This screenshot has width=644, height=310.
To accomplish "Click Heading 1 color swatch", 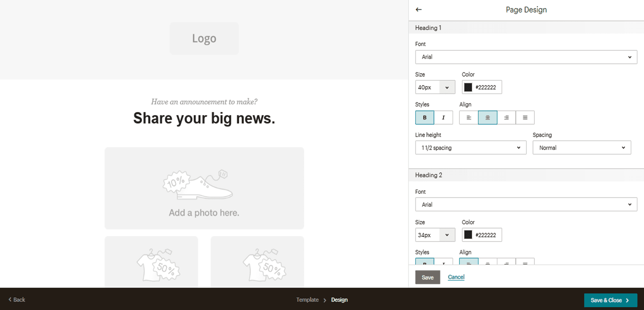I will [x=468, y=87].
